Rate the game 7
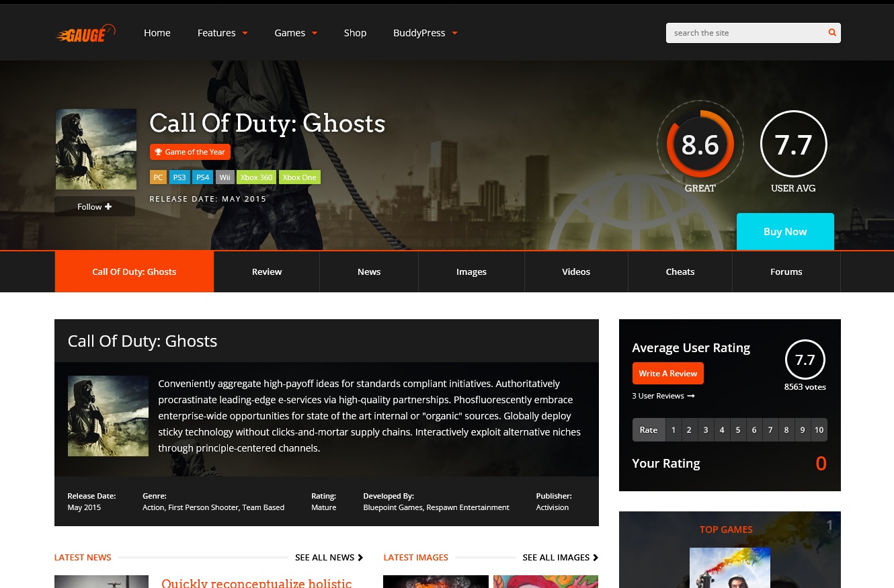The width and height of the screenshot is (894, 588). tap(770, 430)
